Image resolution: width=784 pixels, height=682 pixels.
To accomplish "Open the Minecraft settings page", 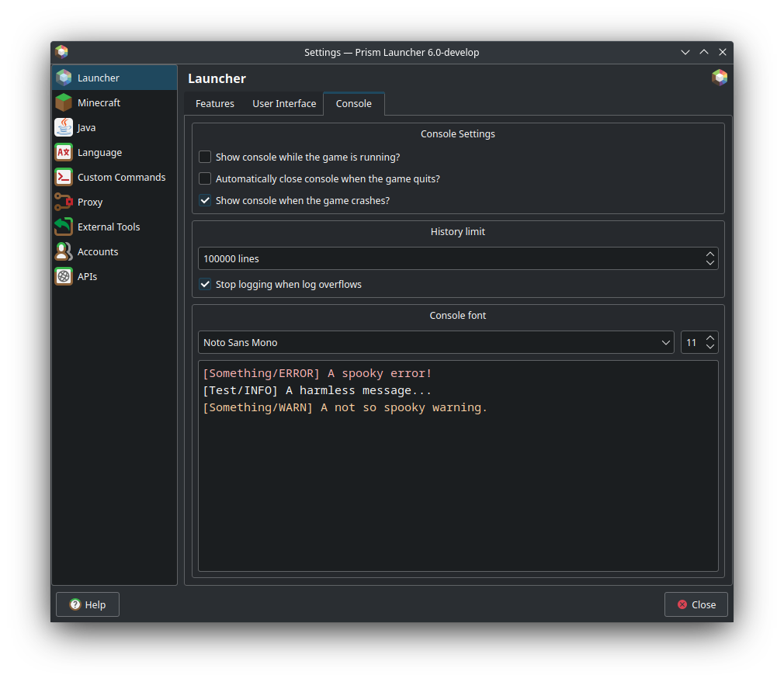I will [x=115, y=102].
